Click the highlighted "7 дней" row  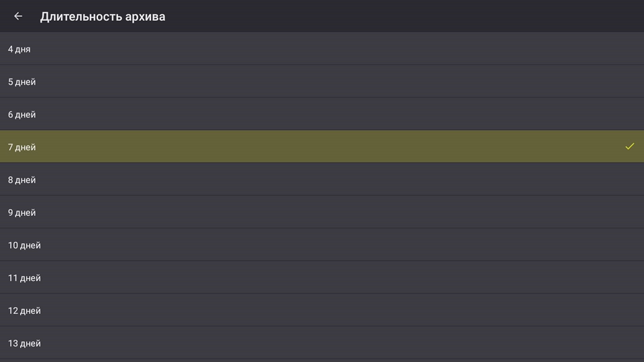(322, 147)
